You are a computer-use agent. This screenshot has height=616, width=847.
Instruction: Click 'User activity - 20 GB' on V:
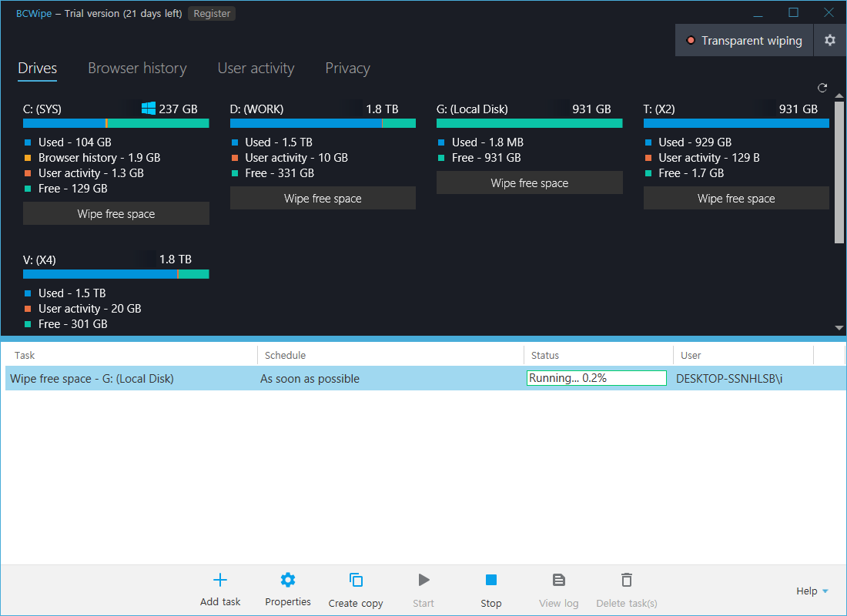tap(89, 309)
